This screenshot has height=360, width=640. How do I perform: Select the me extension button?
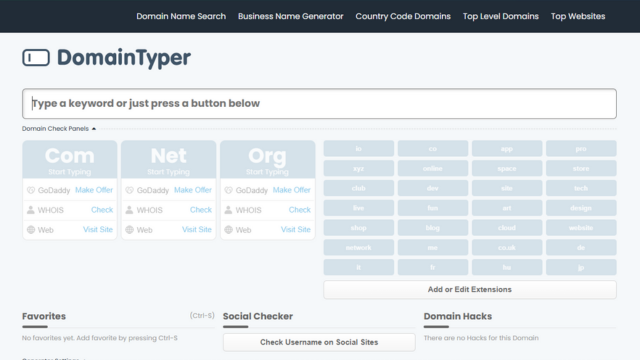433,247
